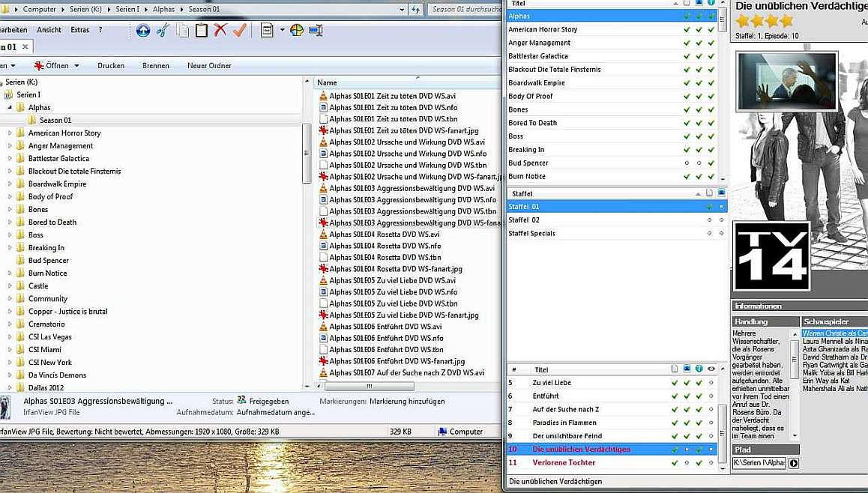868x493 pixels.
Task: Click the blue up-arrow folder icon in Explorer toolbar
Action: click(x=143, y=31)
